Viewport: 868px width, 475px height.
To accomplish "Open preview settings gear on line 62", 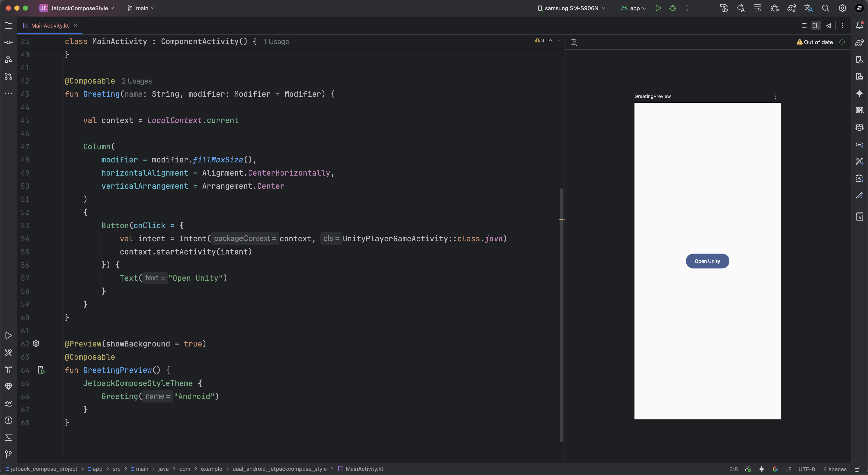I will (36, 344).
